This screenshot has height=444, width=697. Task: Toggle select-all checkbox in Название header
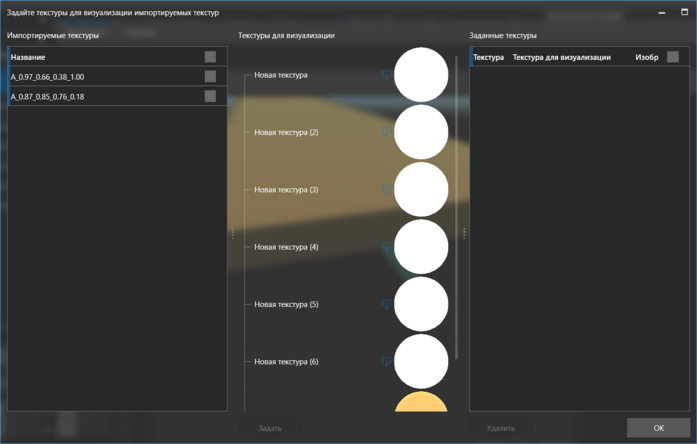coord(210,57)
